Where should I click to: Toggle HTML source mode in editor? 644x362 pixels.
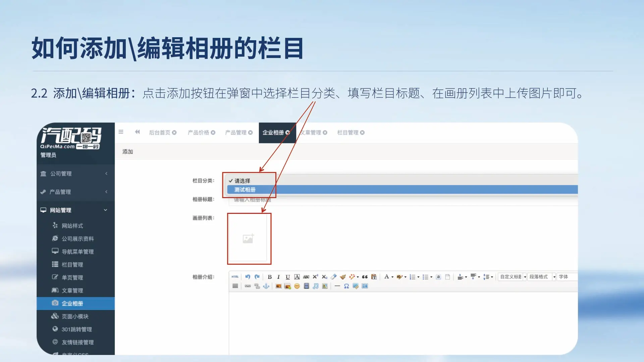click(235, 277)
